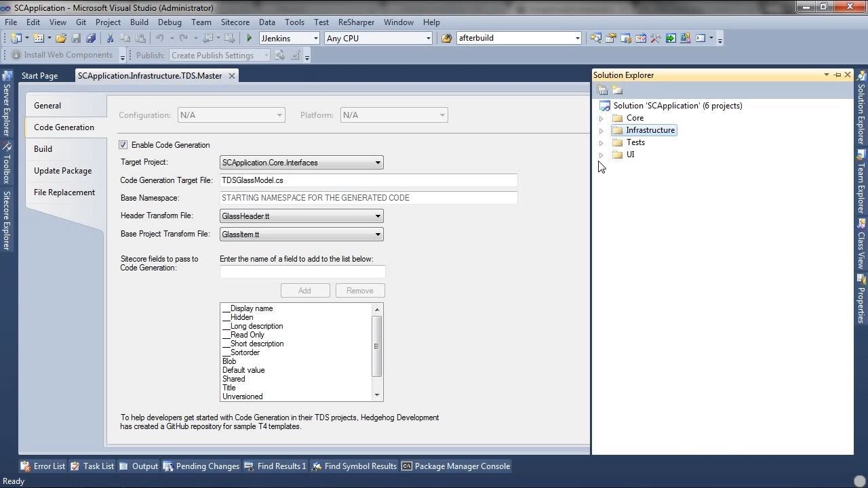This screenshot has height=488, width=868.
Task: Click the fields list scrollbar thumb
Action: point(377,346)
